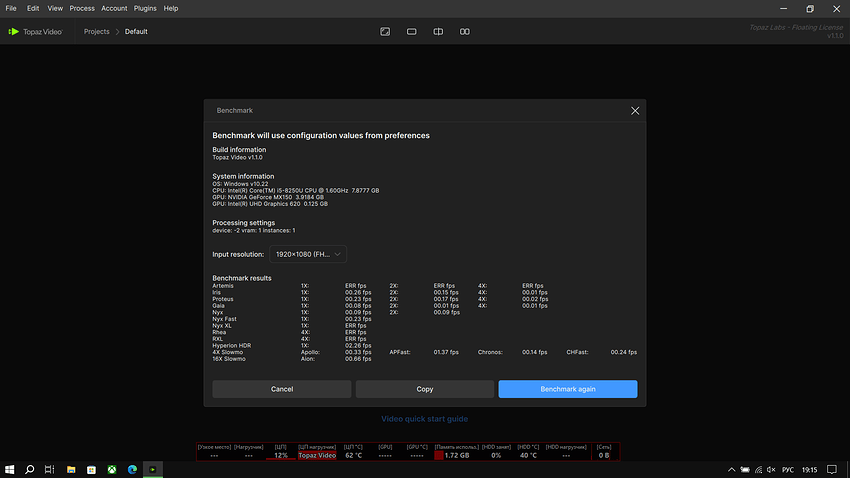850x478 pixels.
Task: Go to Projects in breadcrumb
Action: coord(97,32)
